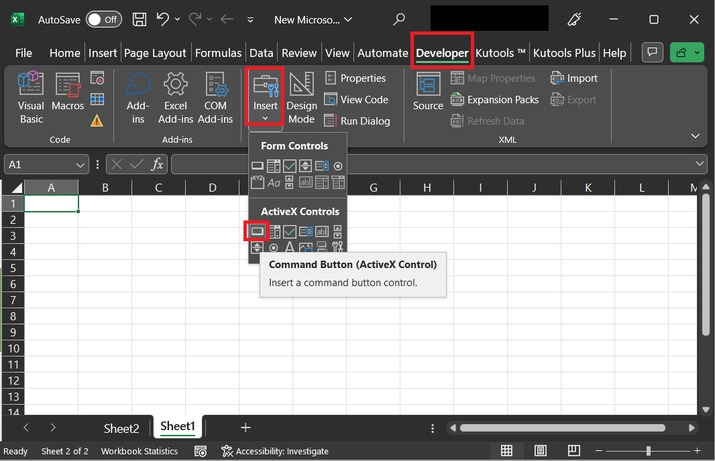715x461 pixels.
Task: Click Run Dialog
Action: [x=358, y=121]
